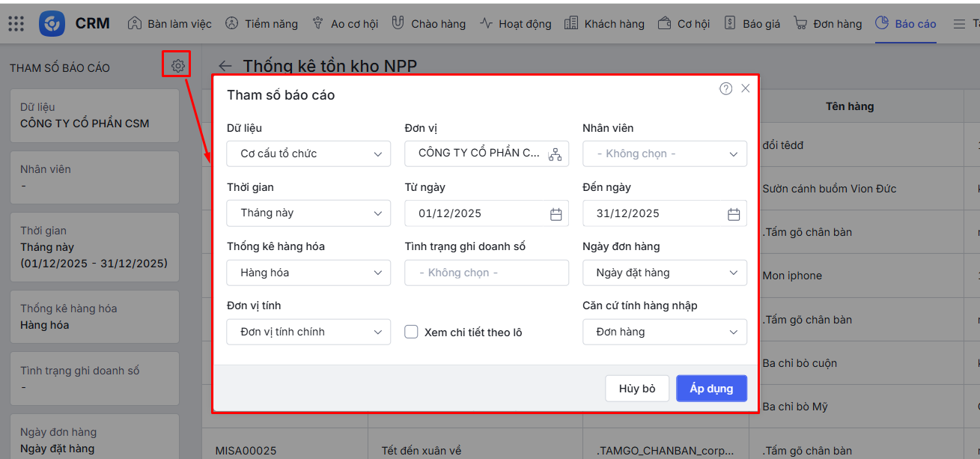This screenshot has height=459, width=980.
Task: Open the app launcher grid icon
Action: (16, 23)
